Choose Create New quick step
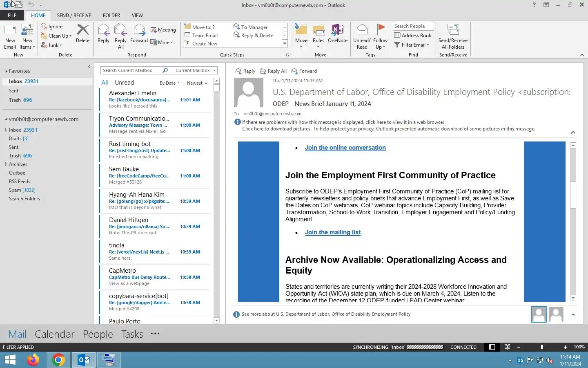The width and height of the screenshot is (588, 368). click(x=204, y=43)
